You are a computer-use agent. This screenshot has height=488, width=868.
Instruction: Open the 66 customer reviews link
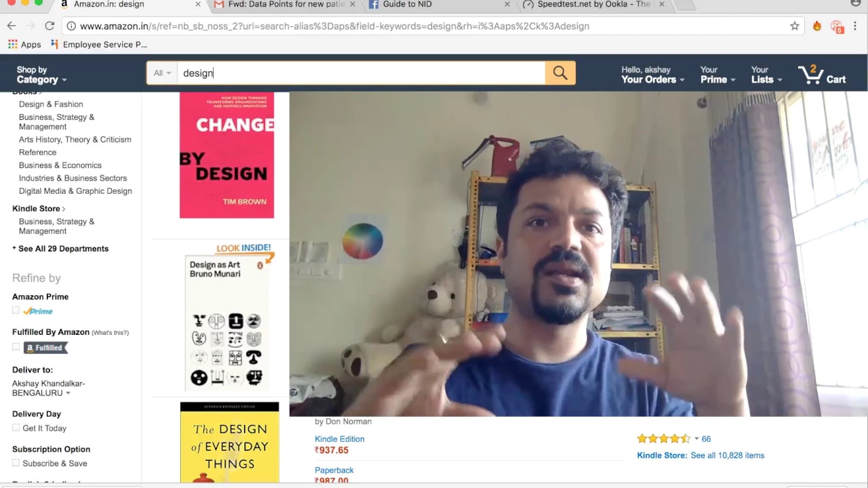pos(706,439)
